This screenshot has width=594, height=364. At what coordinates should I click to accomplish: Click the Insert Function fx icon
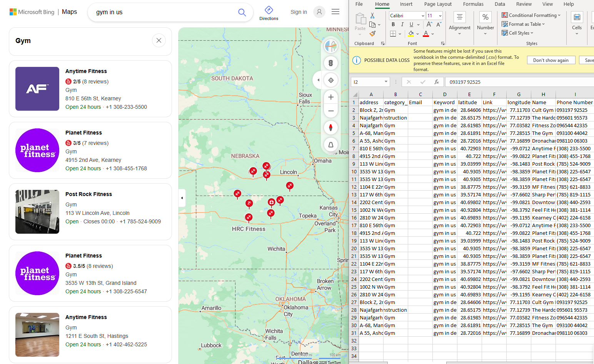coord(437,82)
